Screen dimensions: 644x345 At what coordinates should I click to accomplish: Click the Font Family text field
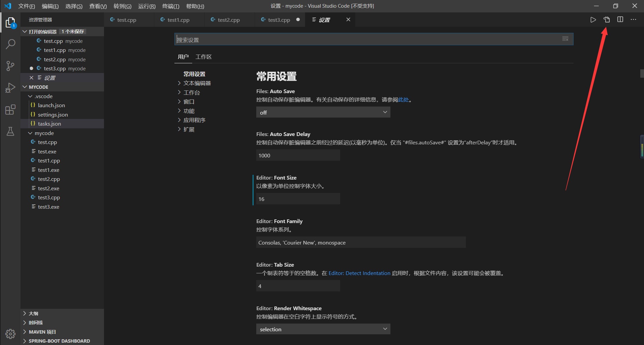click(361, 242)
